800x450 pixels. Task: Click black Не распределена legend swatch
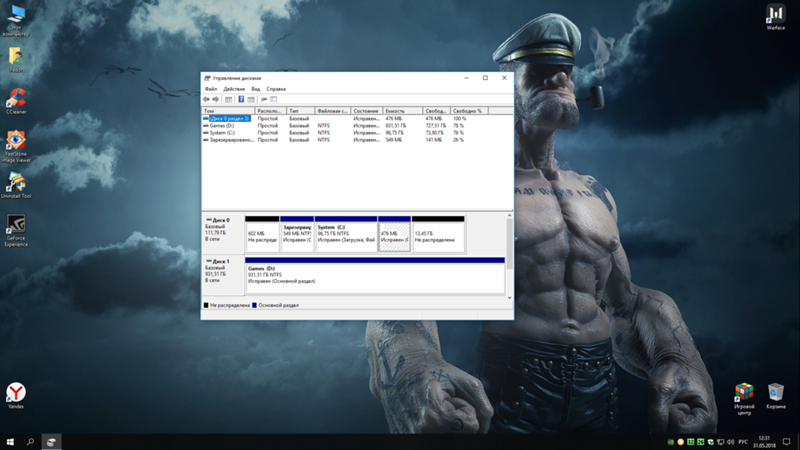click(206, 305)
